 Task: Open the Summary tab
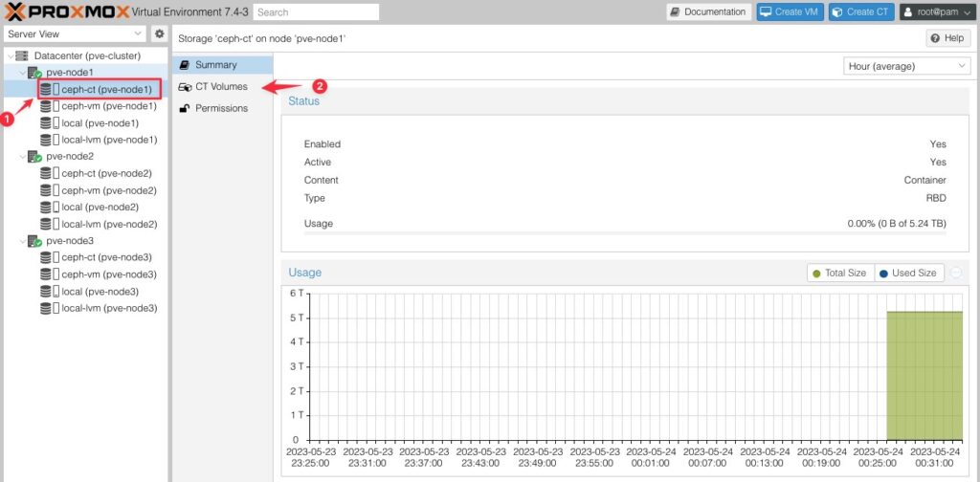point(223,65)
